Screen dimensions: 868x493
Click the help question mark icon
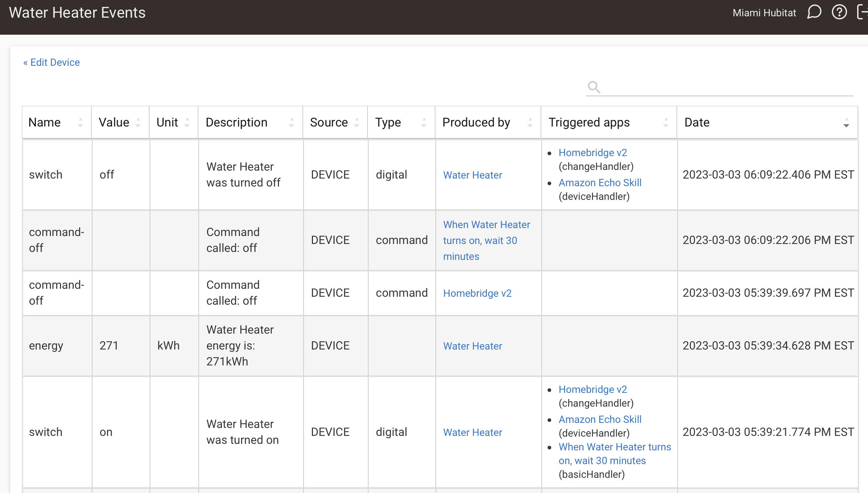(839, 12)
